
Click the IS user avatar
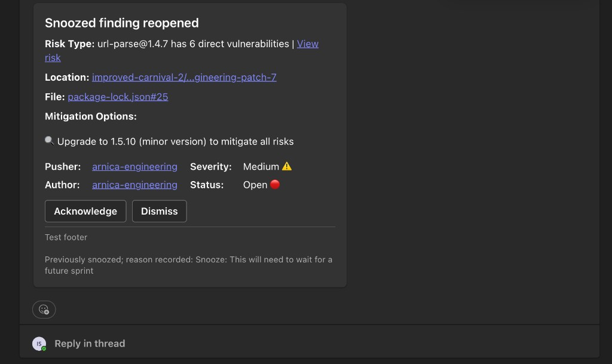click(x=39, y=344)
